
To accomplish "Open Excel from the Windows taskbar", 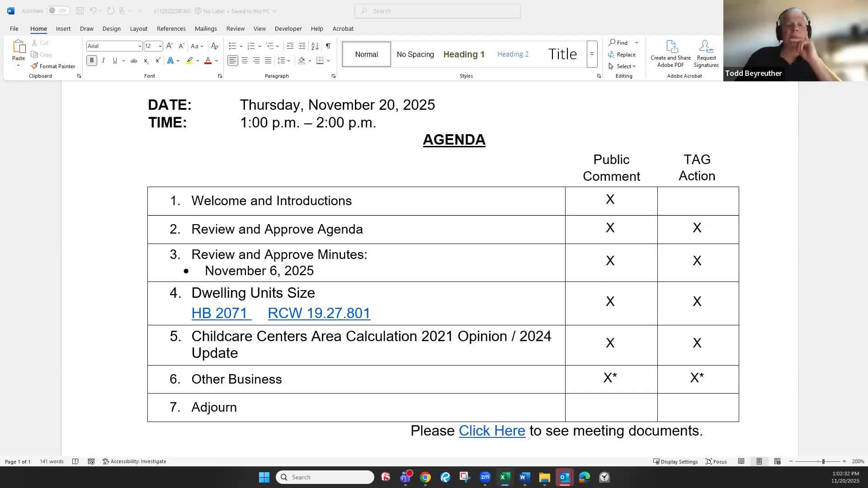I will [505, 477].
